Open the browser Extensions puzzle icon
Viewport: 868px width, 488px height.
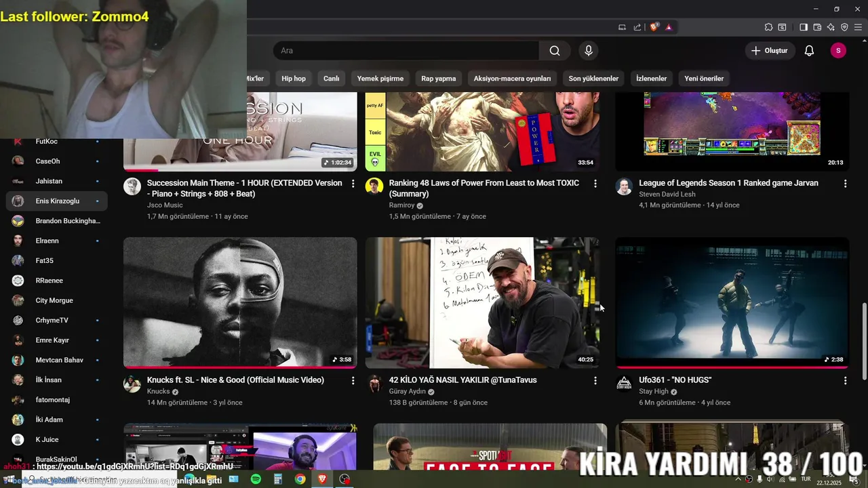768,27
